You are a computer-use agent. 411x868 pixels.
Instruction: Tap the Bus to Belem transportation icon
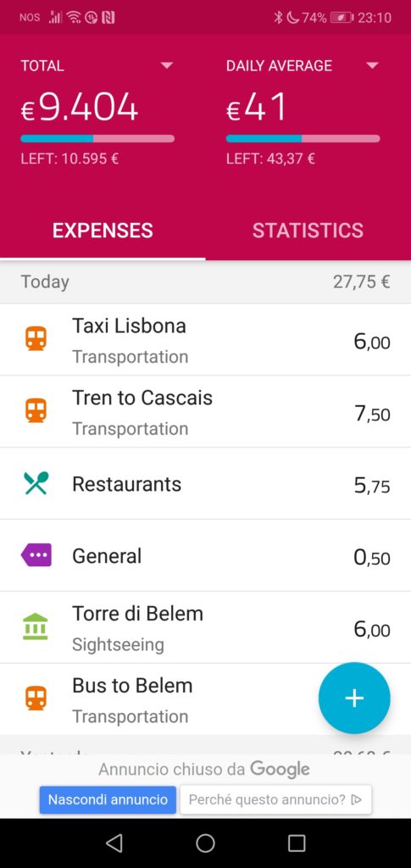pos(36,698)
